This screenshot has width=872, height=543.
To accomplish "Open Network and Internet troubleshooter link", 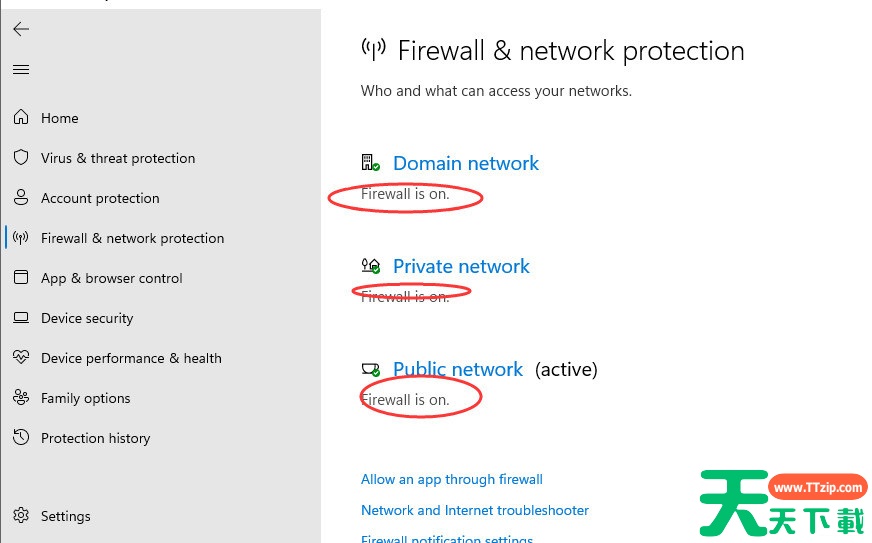I will (475, 510).
